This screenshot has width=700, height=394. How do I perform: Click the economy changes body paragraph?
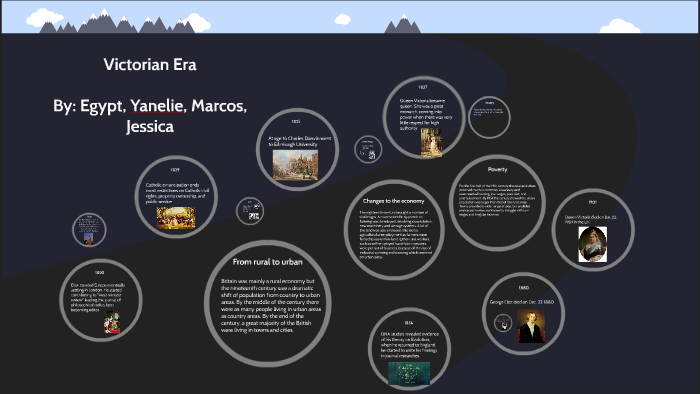396,235
